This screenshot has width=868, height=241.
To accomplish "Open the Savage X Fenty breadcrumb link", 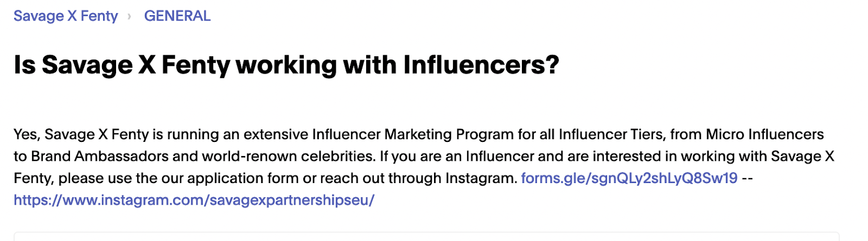I will pyautogui.click(x=66, y=16).
